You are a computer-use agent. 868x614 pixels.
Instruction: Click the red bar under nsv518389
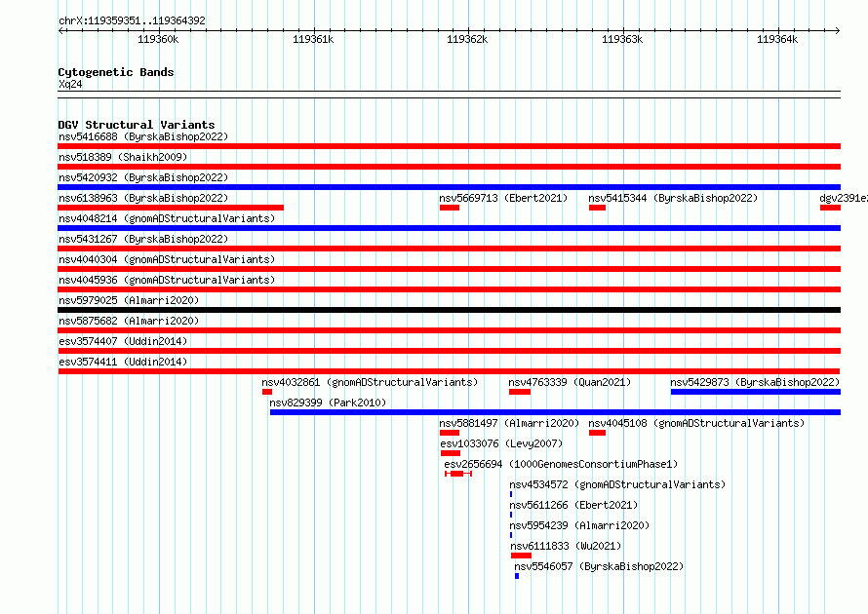[449, 167]
